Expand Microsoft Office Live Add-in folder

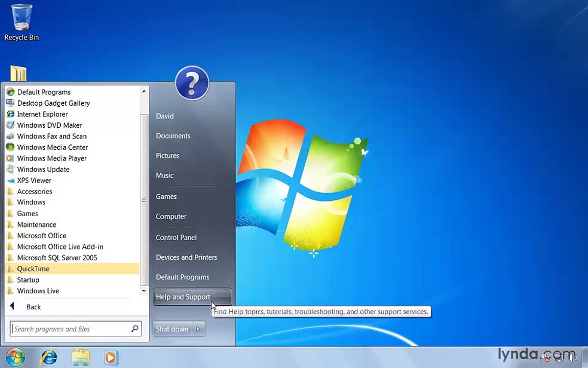point(72,247)
